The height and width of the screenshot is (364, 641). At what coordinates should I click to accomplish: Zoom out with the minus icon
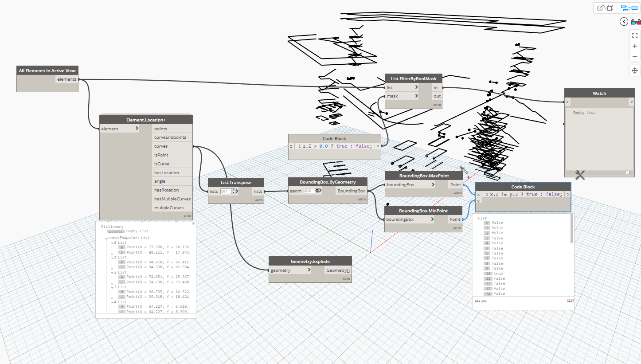635,56
